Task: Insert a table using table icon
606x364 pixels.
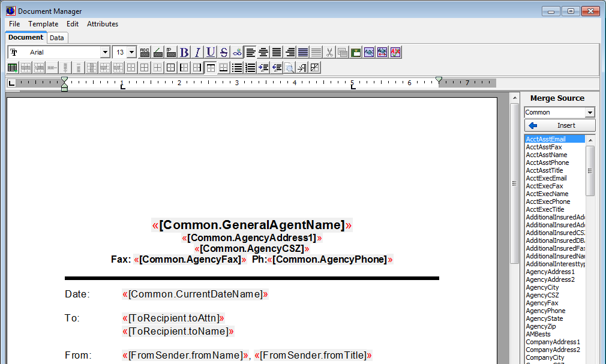Action: point(13,68)
